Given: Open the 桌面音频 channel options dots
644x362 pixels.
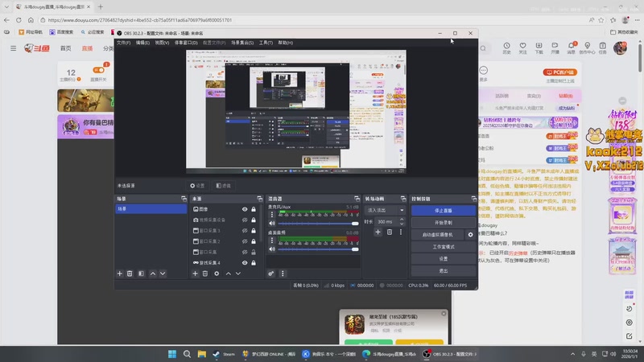Looking at the screenshot, I should point(272,241).
